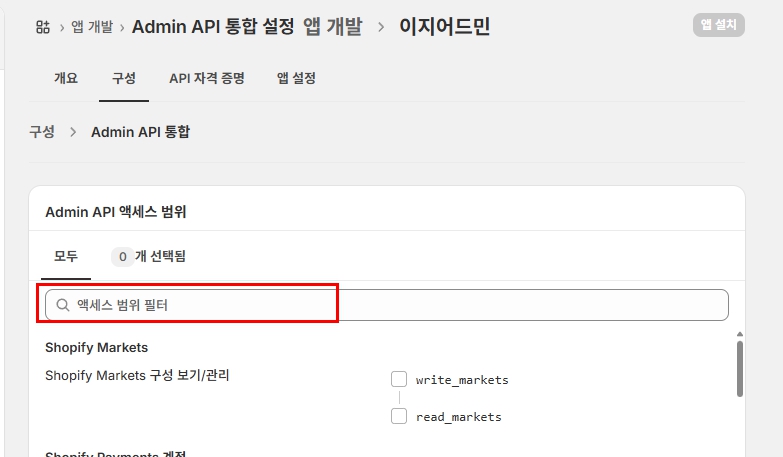Show the 모두 scopes tab
The image size is (783, 457).
(x=66, y=256)
